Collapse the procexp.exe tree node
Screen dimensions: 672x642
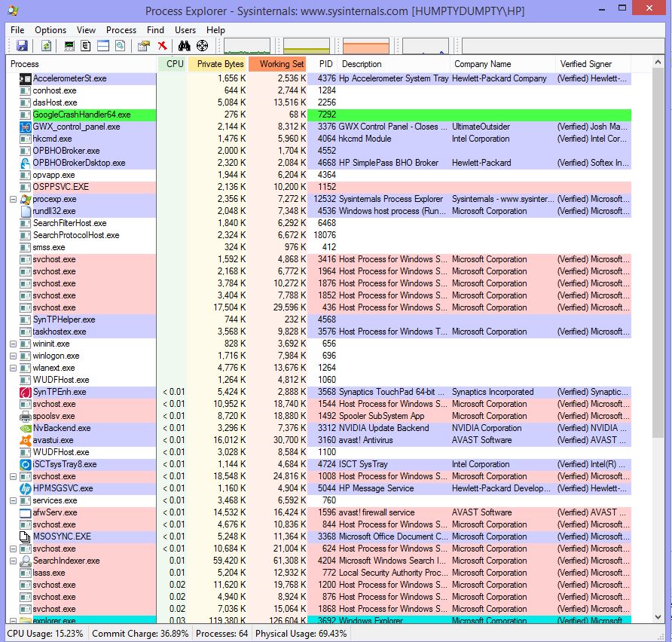point(14,199)
